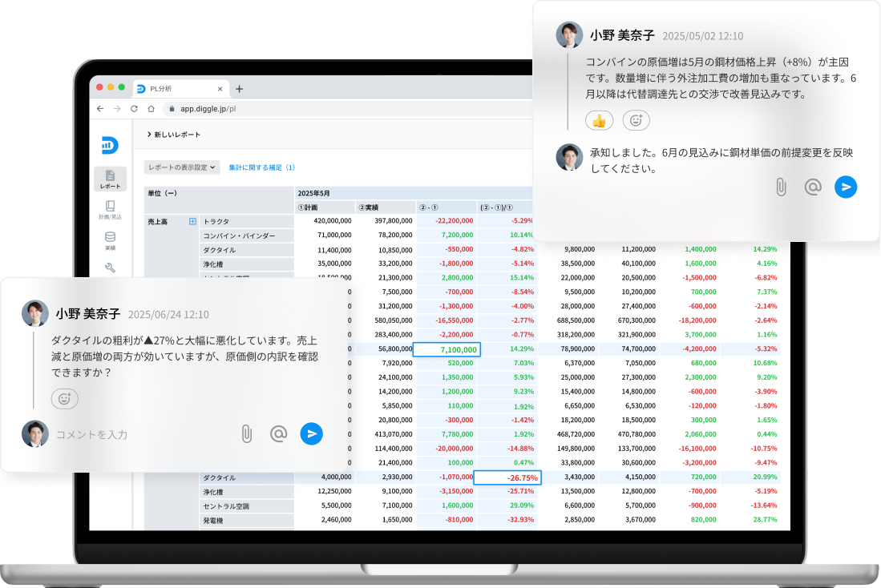Add emoji reaction to the ダクタイル comment
This screenshot has width=881, height=588.
[x=65, y=398]
